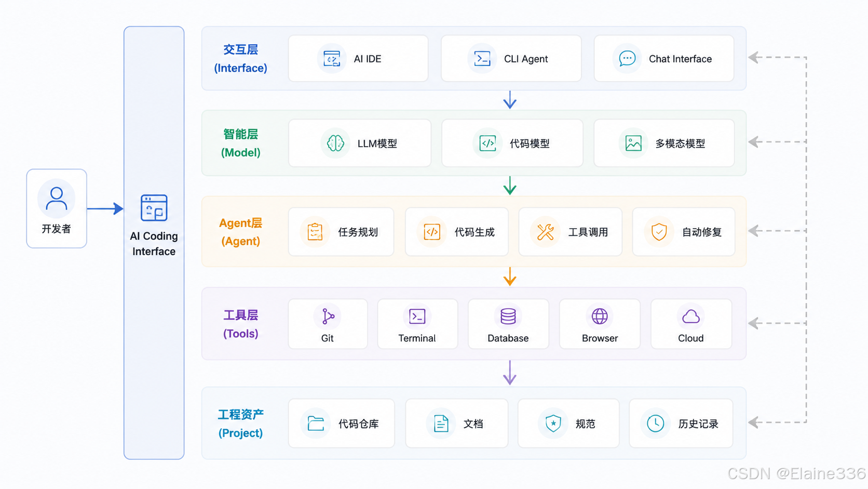This screenshot has height=489, width=868.
Task: Click the Chat Interface text label
Action: 680,59
